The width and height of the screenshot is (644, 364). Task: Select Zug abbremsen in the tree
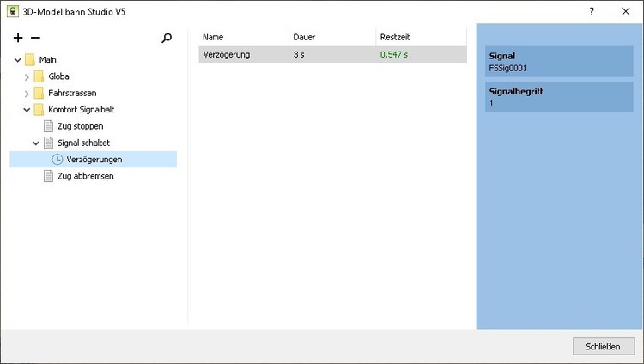pos(85,176)
